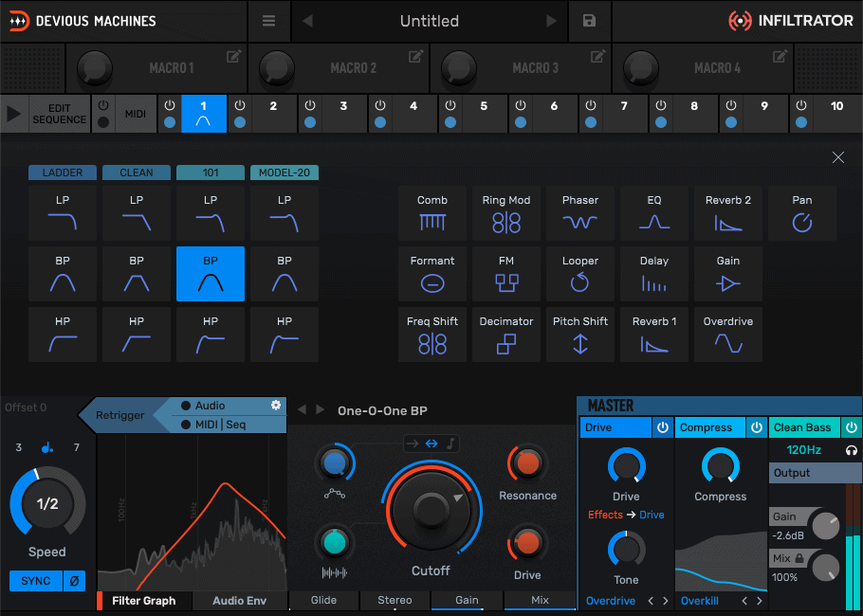Toggle the Clean Bass power button
863x616 pixels.
point(852,427)
